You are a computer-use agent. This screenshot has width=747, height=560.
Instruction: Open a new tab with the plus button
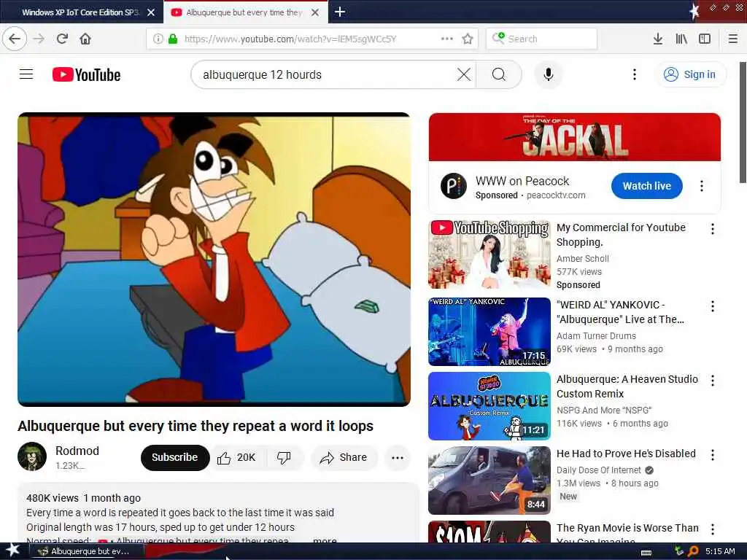(x=340, y=12)
